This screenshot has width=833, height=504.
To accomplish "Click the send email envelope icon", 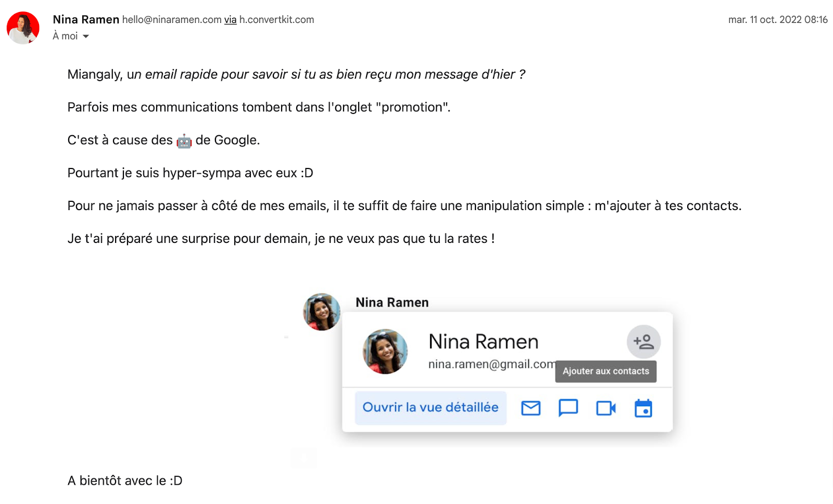I will tap(531, 408).
